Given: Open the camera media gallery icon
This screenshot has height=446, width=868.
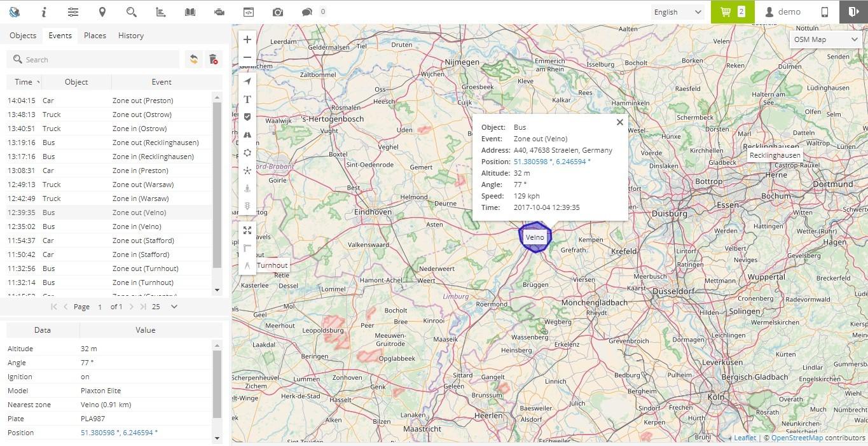Looking at the screenshot, I should tap(277, 11).
